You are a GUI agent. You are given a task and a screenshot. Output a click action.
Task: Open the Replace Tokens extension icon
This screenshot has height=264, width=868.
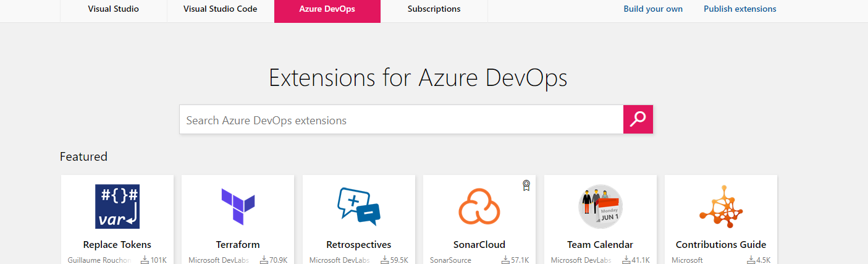tap(117, 207)
